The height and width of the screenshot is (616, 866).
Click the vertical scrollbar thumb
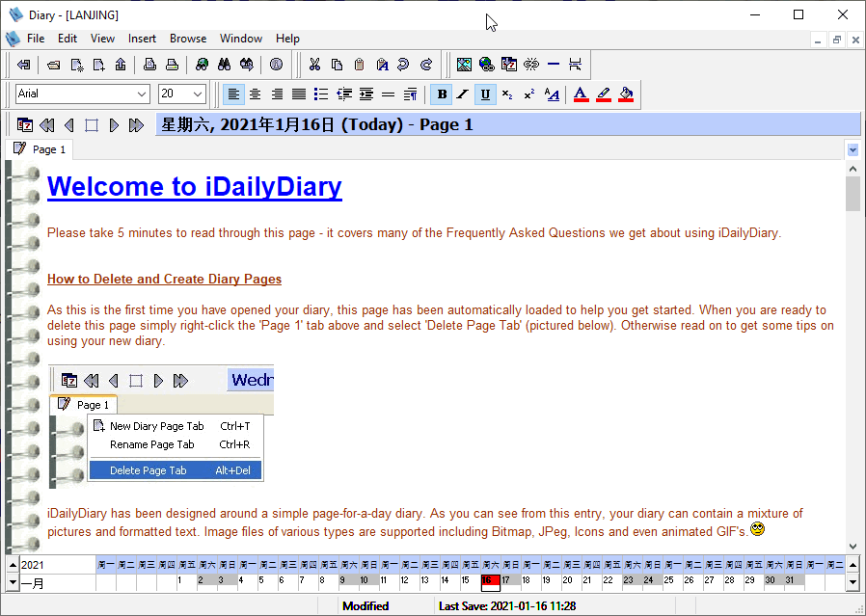click(852, 195)
